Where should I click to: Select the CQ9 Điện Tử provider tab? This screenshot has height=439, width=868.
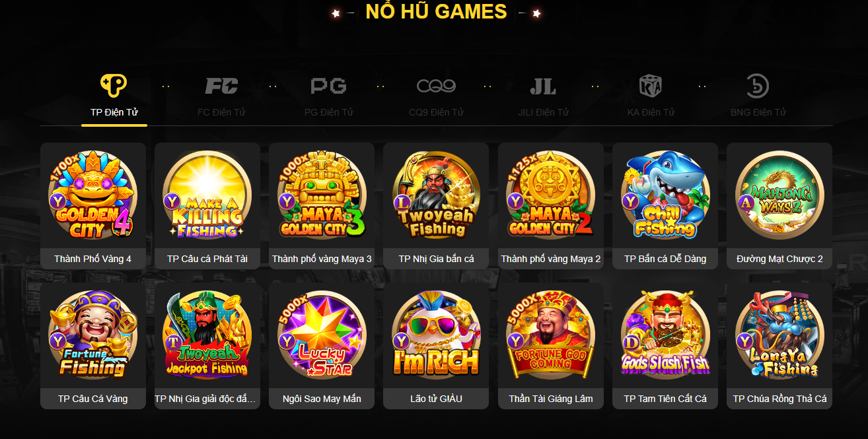[x=436, y=96]
